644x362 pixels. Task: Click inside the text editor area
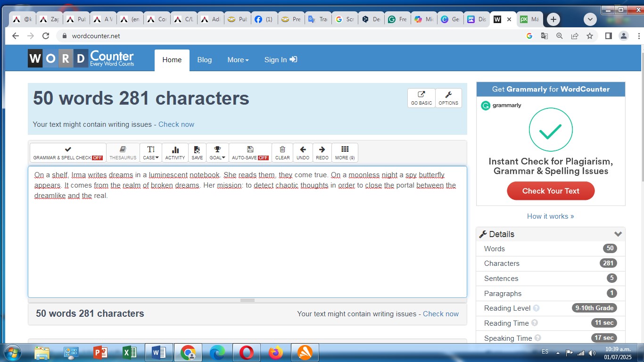(248, 232)
